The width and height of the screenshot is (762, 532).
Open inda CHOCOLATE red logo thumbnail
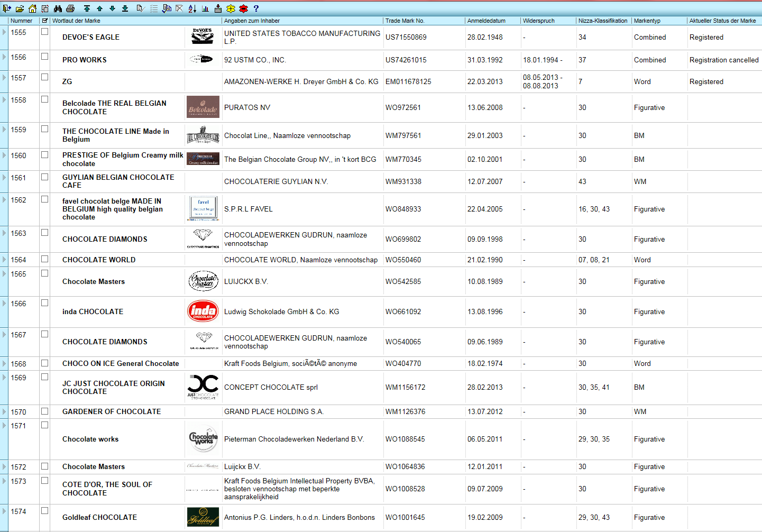click(x=203, y=311)
